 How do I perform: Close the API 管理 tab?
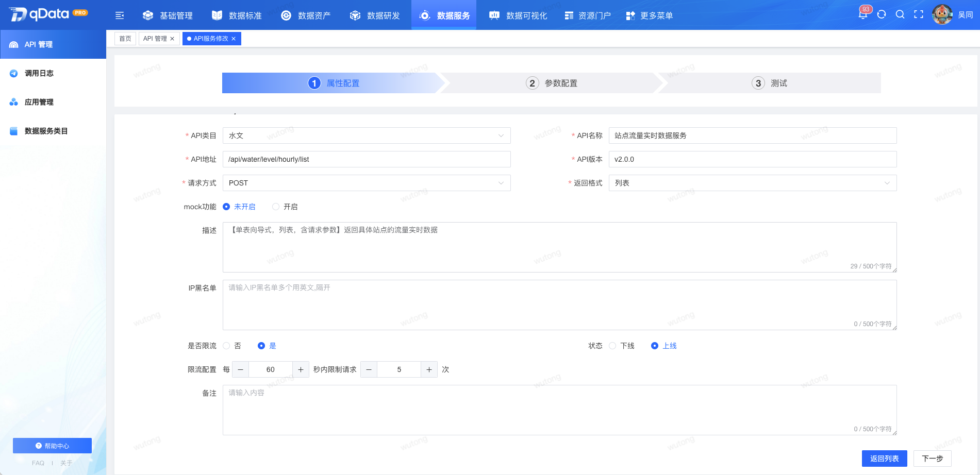click(172, 39)
